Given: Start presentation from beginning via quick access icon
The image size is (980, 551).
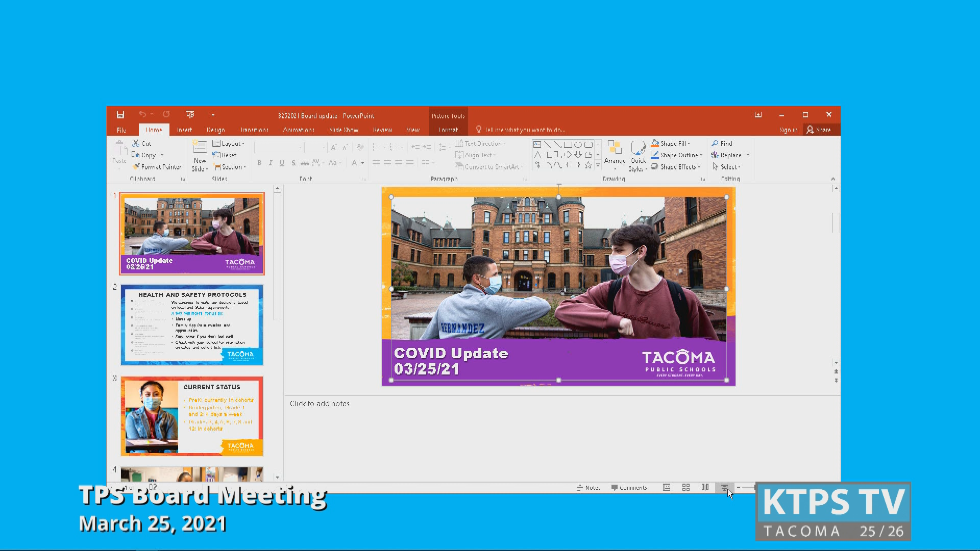Looking at the screenshot, I should (190, 115).
